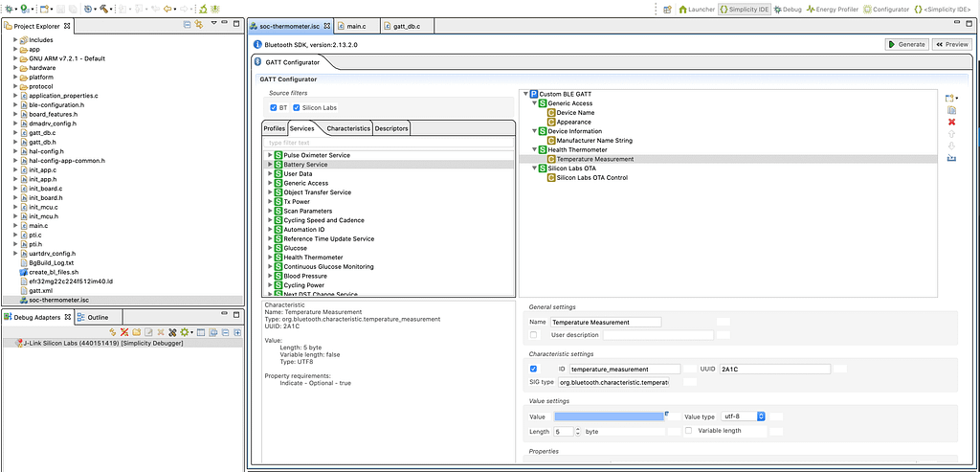The width and height of the screenshot is (980, 472).
Task: Click the Debug bug icon in top toolbar
Action: 9,10
